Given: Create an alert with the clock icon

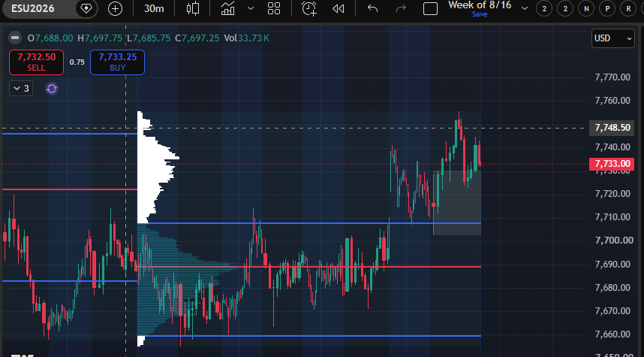Looking at the screenshot, I should pos(309,8).
